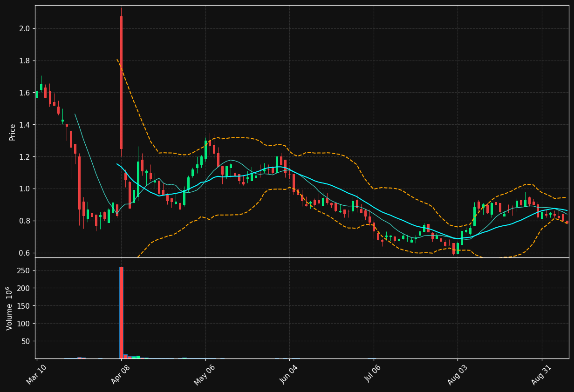The height and width of the screenshot is (392, 574).
Task: Click the 'Price' axis title
Action: tap(13, 132)
